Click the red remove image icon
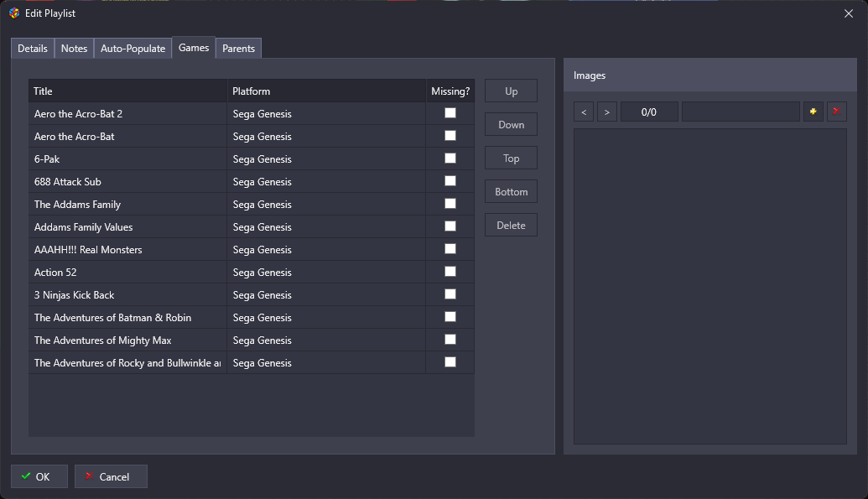This screenshot has width=868, height=499. (836, 112)
